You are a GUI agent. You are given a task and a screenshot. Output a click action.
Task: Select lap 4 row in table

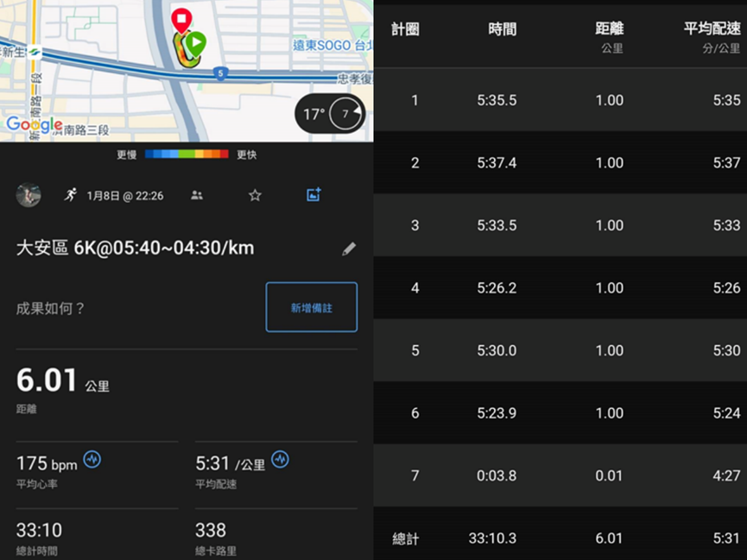(x=560, y=288)
